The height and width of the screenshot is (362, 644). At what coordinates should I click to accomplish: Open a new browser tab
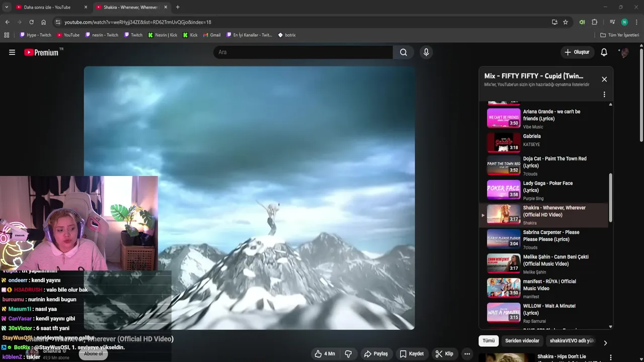click(178, 7)
